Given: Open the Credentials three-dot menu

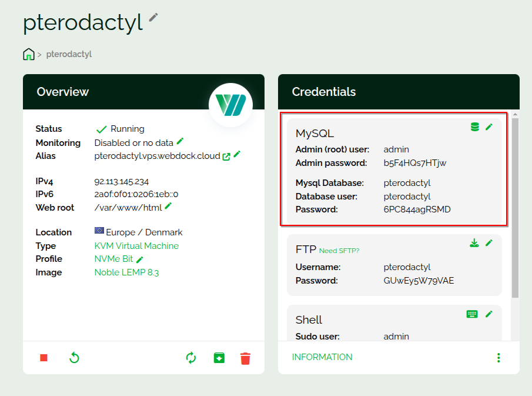Looking at the screenshot, I should 498,358.
